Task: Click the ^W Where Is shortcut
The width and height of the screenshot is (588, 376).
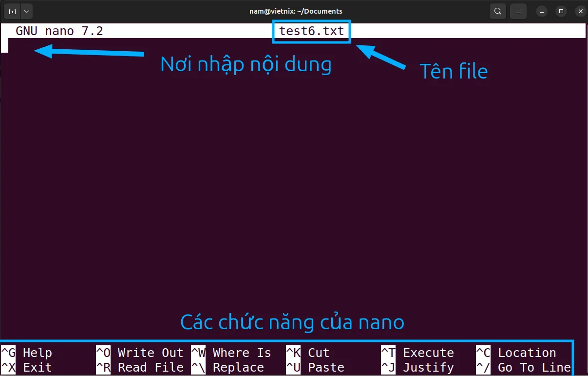Action: point(231,353)
